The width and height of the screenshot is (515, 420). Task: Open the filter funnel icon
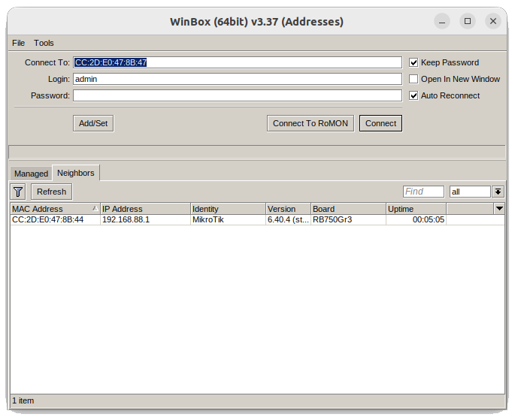(18, 192)
